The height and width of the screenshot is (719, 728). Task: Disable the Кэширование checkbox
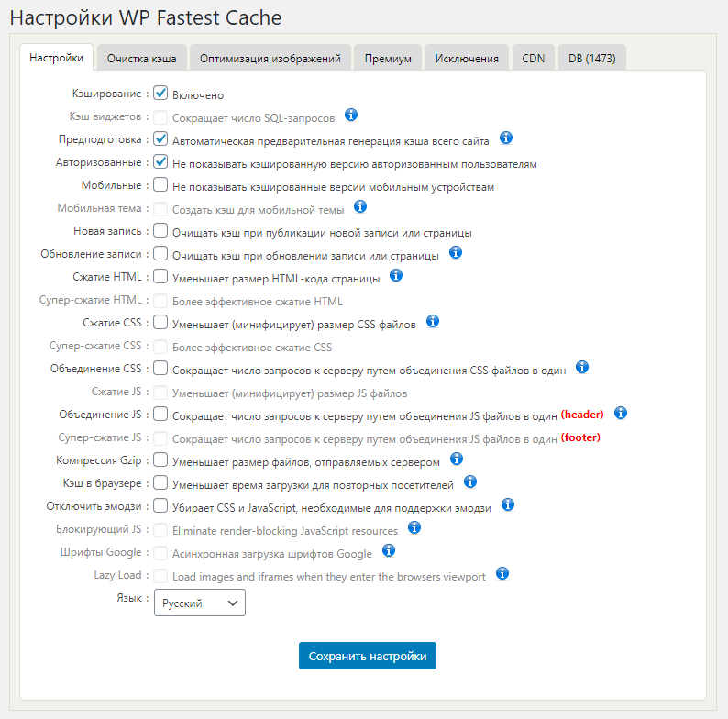[x=160, y=94]
